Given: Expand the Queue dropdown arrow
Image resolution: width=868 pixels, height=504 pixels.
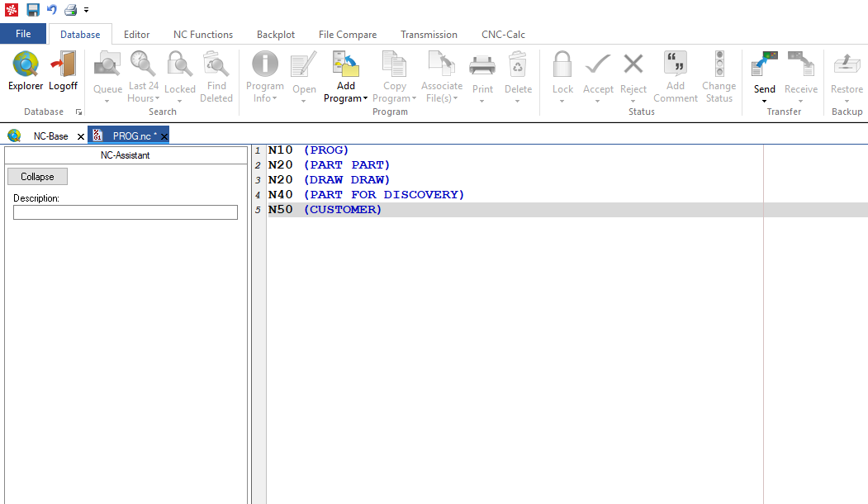Looking at the screenshot, I should point(107,102).
